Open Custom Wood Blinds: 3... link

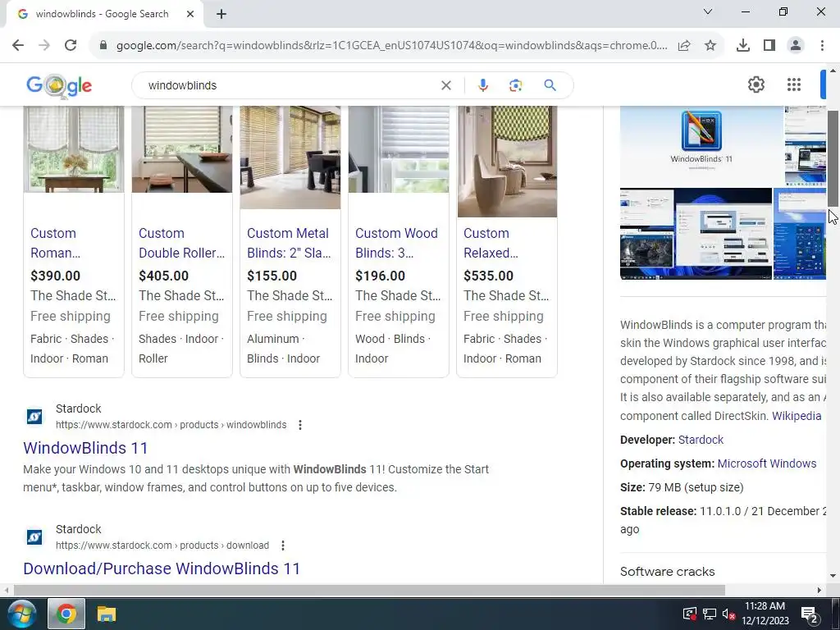click(396, 243)
